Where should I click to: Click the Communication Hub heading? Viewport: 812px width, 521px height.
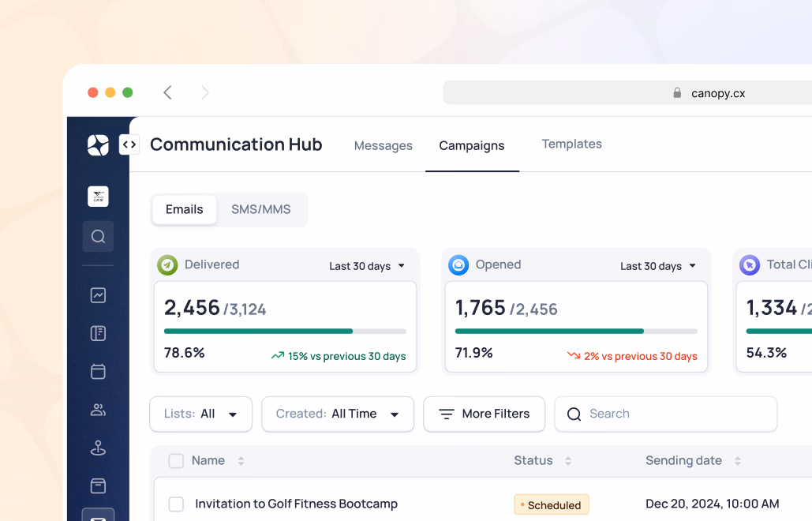tap(236, 144)
